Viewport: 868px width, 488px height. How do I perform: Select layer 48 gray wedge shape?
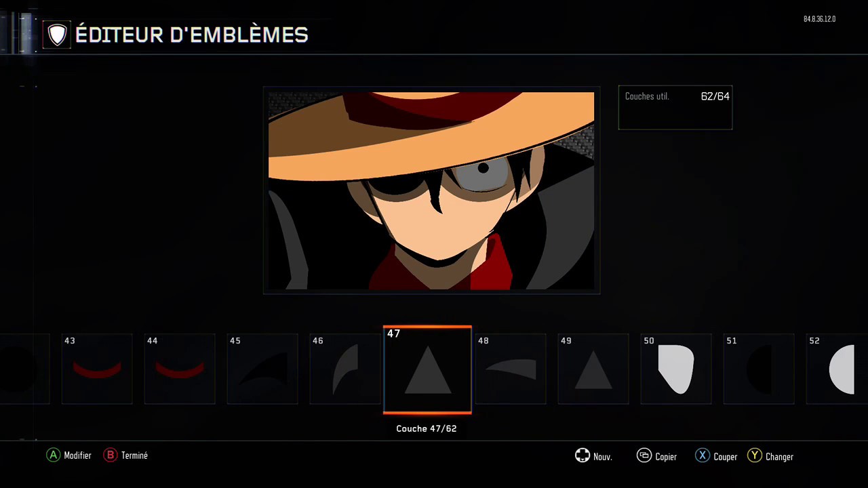511,369
